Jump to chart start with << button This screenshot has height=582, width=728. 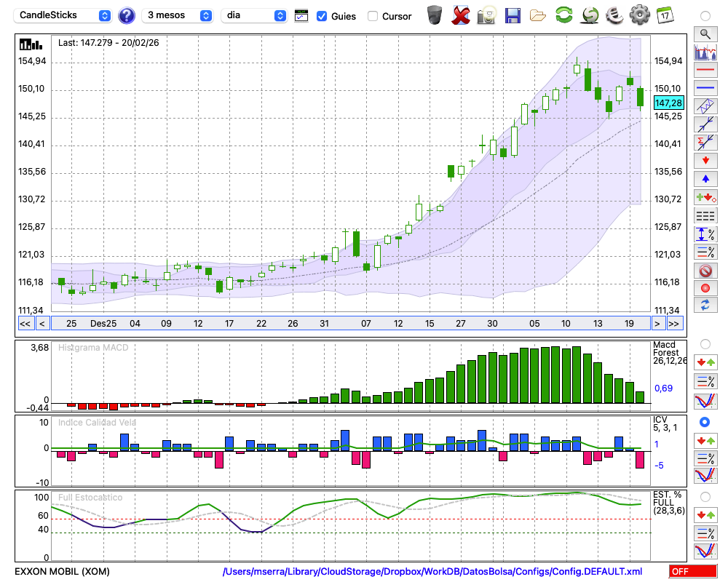(x=25, y=324)
